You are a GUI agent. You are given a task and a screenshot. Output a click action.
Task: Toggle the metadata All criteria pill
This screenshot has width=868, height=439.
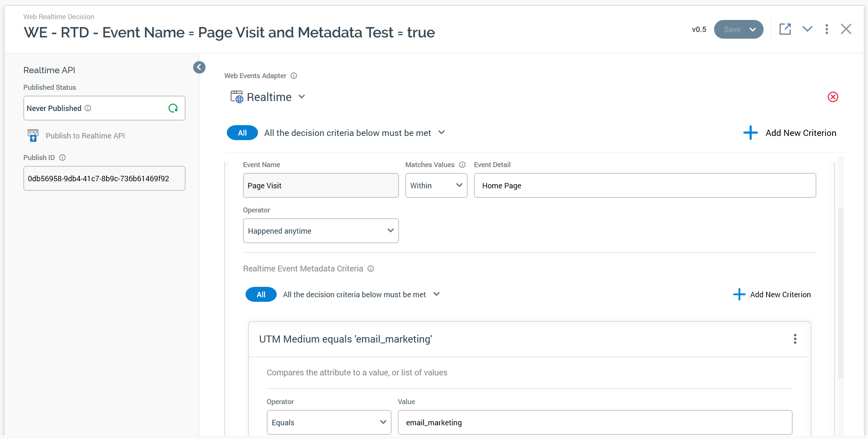click(261, 294)
